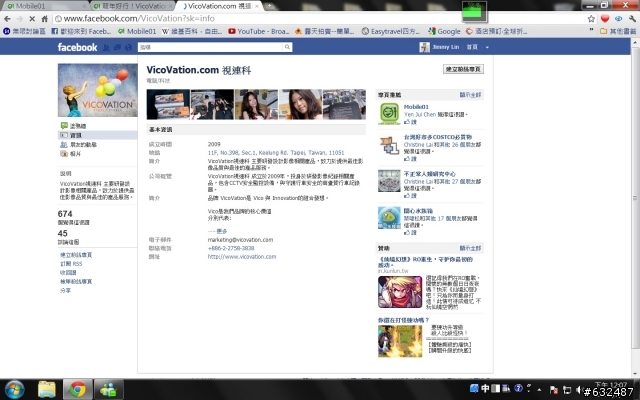Click the search magnifier button
The height and width of the screenshot is (400, 640).
tap(287, 47)
